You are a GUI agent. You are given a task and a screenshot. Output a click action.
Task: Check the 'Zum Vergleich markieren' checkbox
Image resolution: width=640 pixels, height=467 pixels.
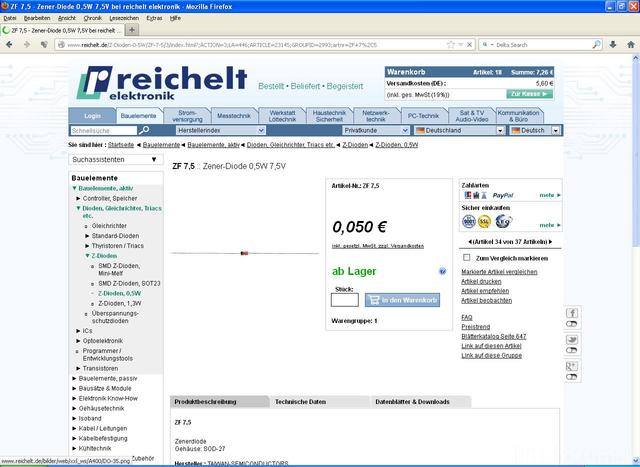pyautogui.click(x=467, y=258)
